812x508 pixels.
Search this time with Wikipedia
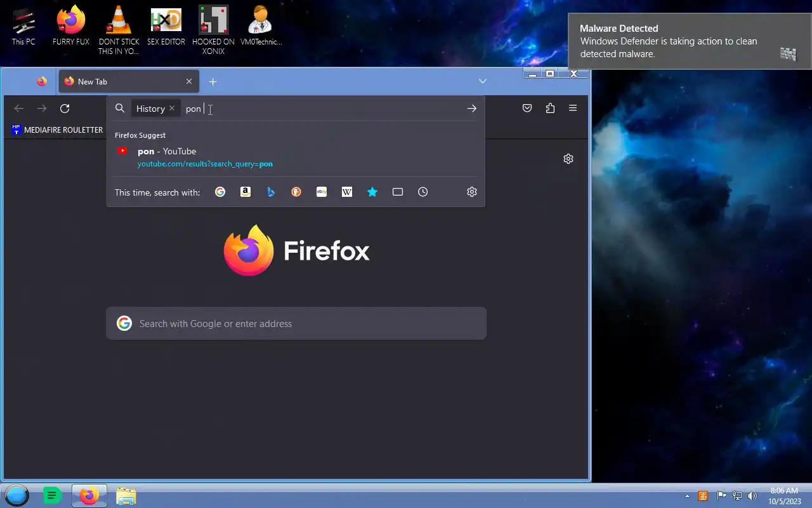point(347,192)
